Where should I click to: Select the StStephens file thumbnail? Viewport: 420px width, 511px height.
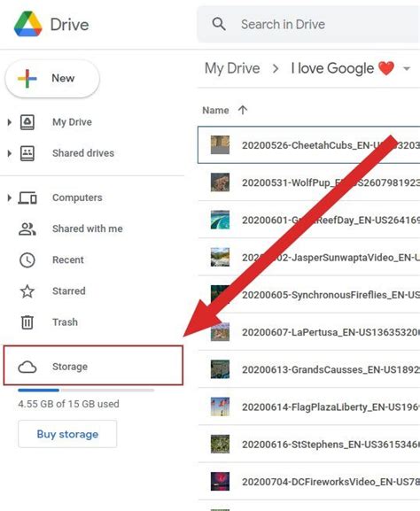tap(220, 444)
